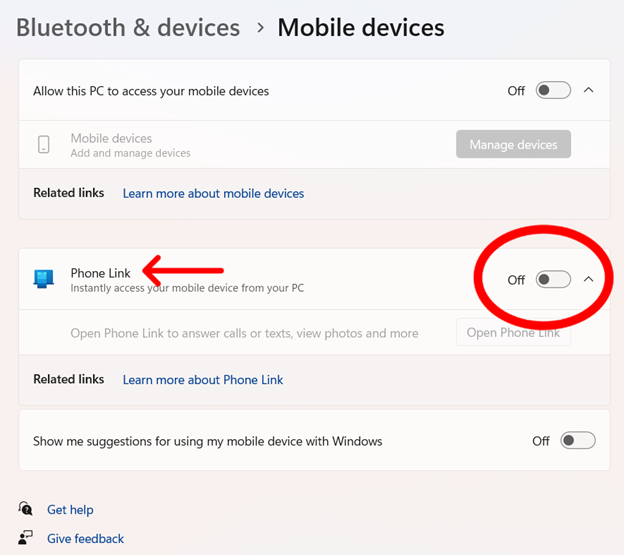Click 'Add and manage devices' text
The image size is (624, 555).
pyautogui.click(x=131, y=153)
